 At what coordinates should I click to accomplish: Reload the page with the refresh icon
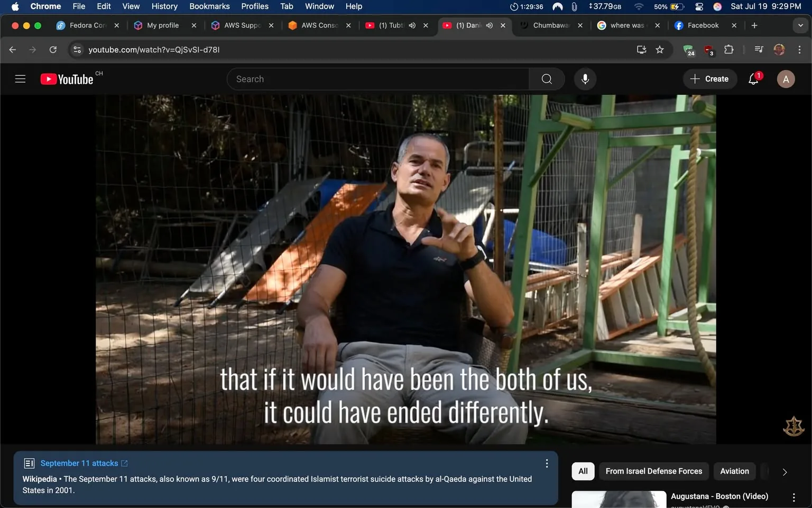(x=53, y=49)
